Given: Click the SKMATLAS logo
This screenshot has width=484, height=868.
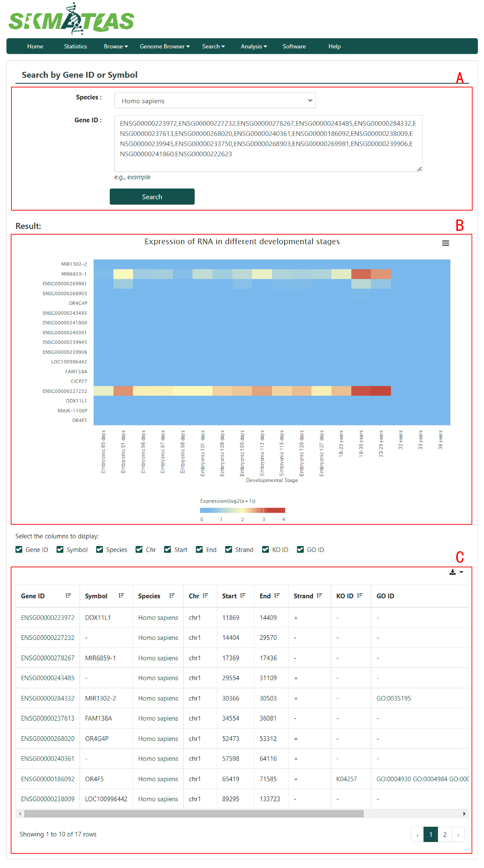Looking at the screenshot, I should coord(72,19).
